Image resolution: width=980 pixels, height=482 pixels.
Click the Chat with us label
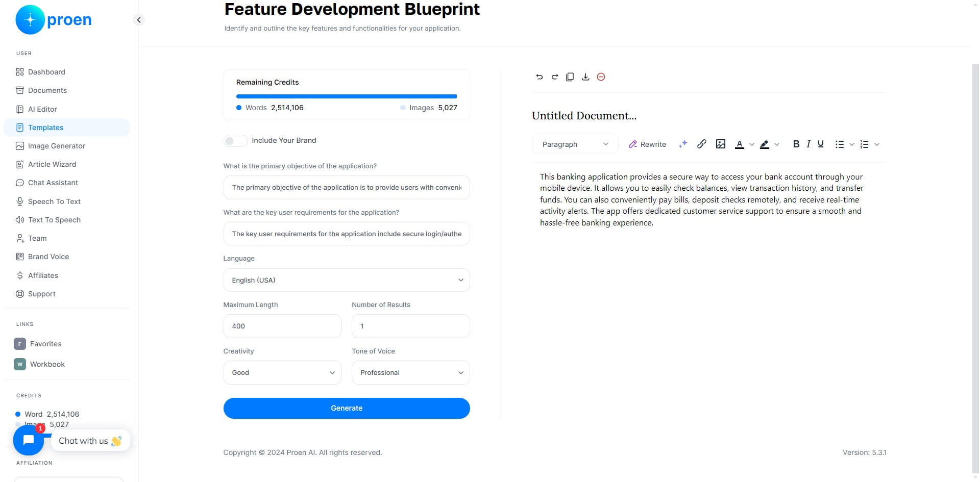tap(90, 441)
